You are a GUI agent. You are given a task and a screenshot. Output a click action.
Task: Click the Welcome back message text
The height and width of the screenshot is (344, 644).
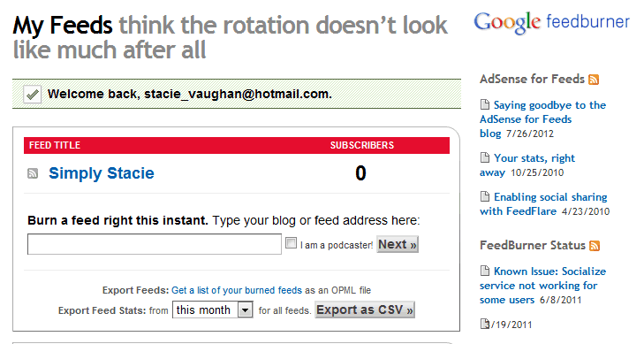coord(189,94)
